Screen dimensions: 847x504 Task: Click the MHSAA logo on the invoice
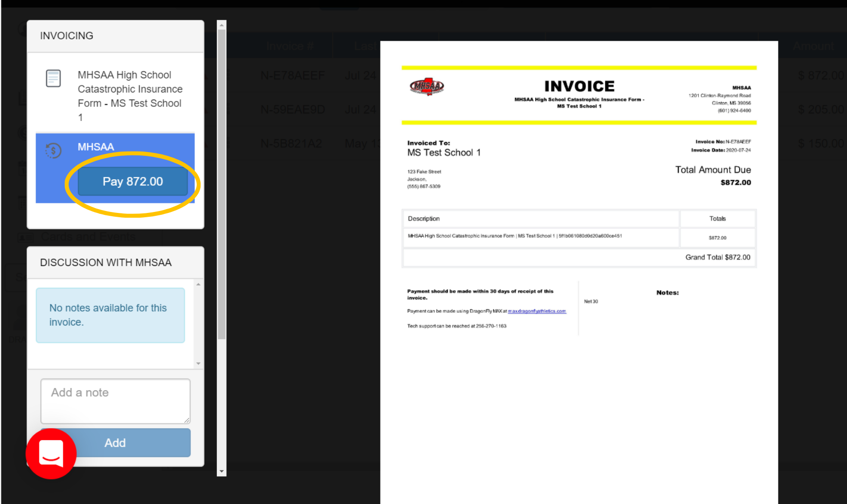point(427,86)
